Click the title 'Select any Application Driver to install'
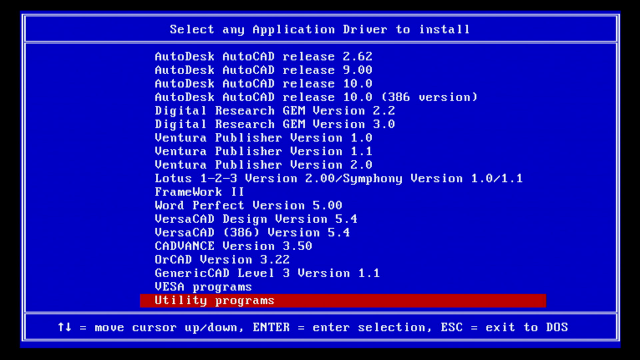640x360 pixels. click(320, 29)
